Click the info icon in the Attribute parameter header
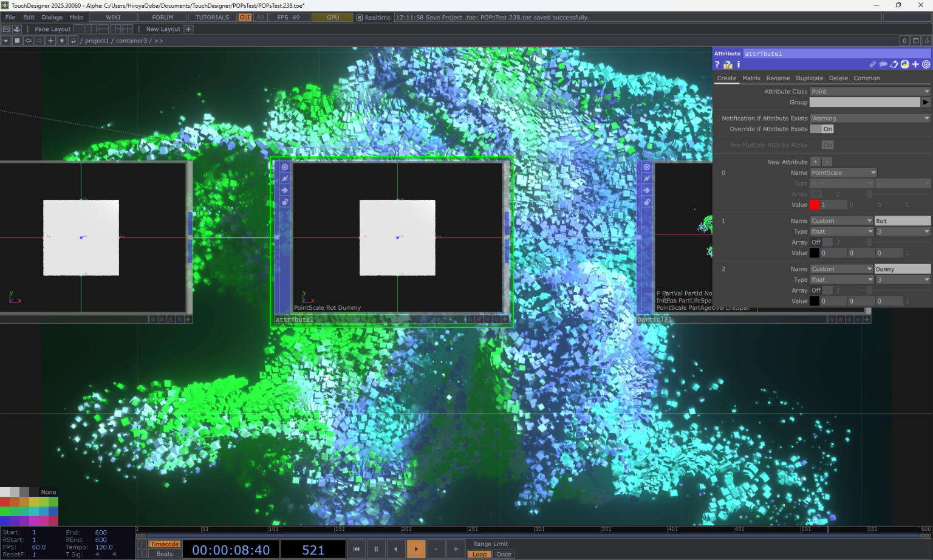The image size is (933, 560). (x=738, y=64)
